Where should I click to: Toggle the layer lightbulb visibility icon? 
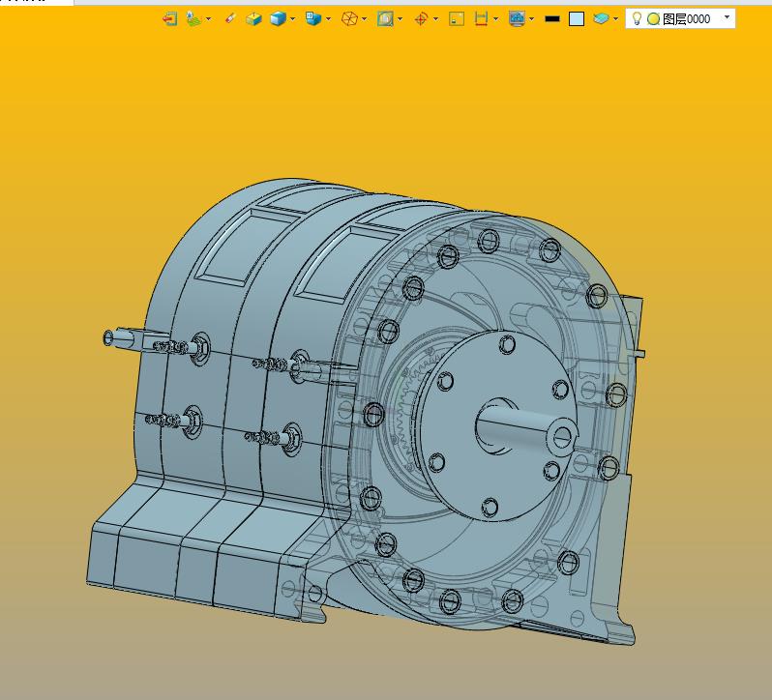pyautogui.click(x=637, y=18)
